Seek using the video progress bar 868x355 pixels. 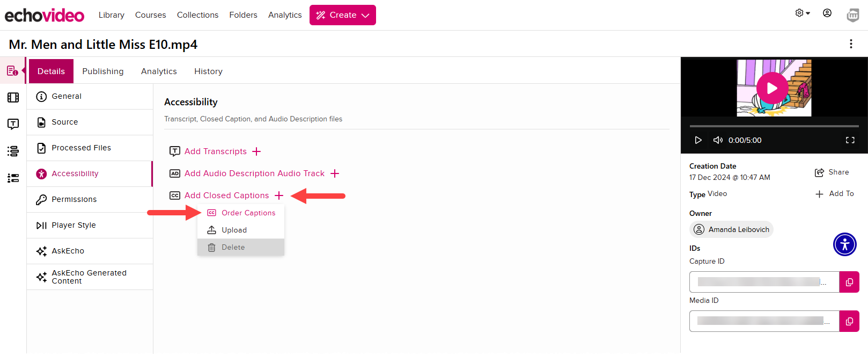[774, 126]
